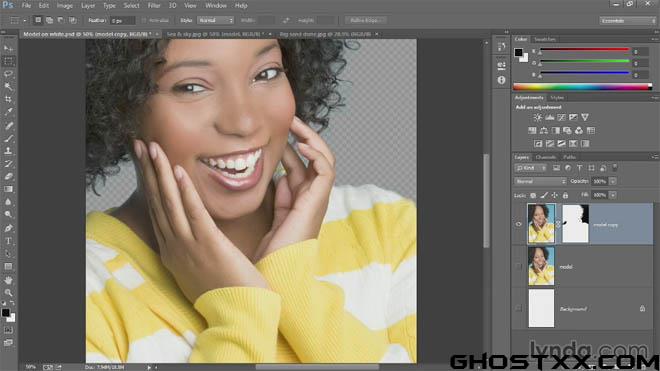Viewport: 660px width, 371px height.
Task: Select the Clone Stamp tool
Action: coord(8,151)
